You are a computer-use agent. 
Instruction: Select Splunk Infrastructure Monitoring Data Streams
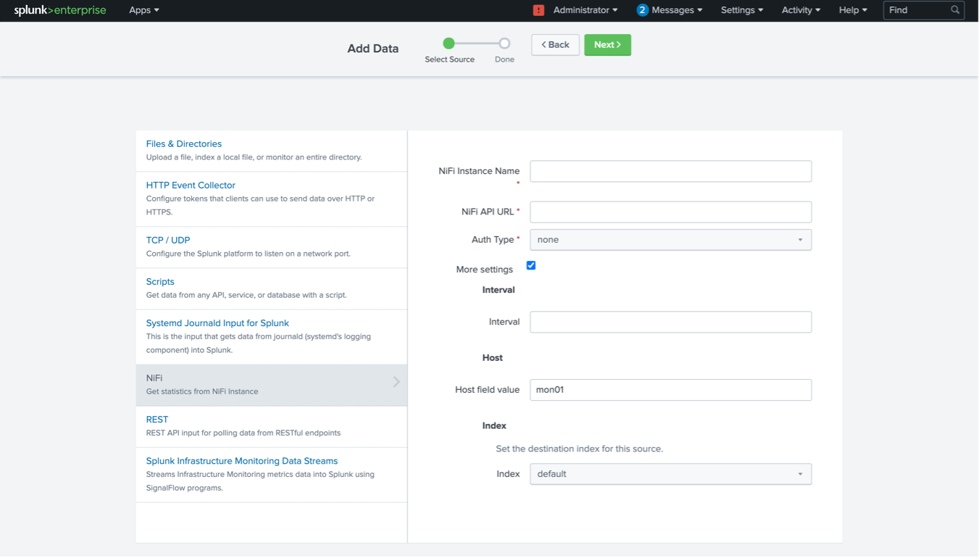pos(242,461)
